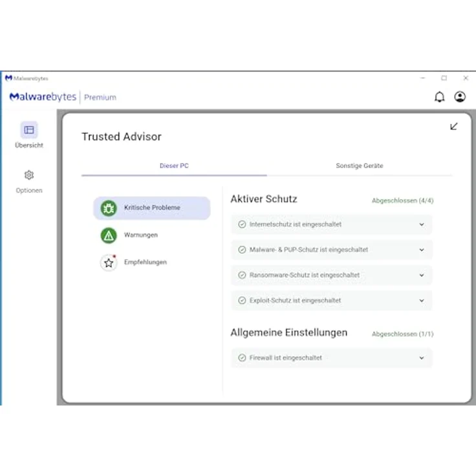Click the Warnungen warning triangle icon
476x476 pixels.
(x=109, y=235)
